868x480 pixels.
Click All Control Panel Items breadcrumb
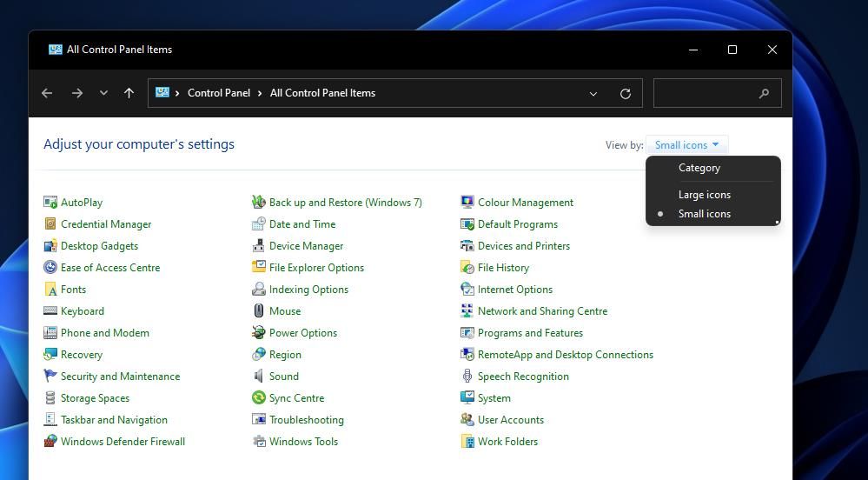[x=322, y=93]
